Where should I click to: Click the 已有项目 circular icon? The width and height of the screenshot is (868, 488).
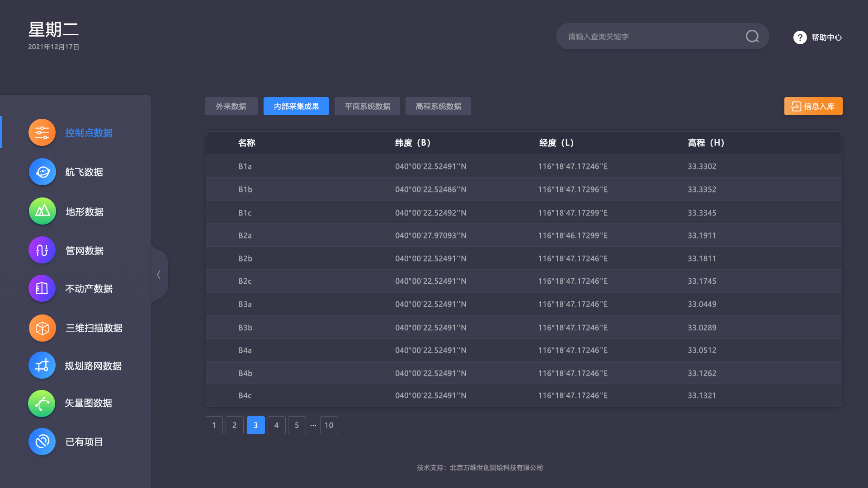pyautogui.click(x=42, y=441)
